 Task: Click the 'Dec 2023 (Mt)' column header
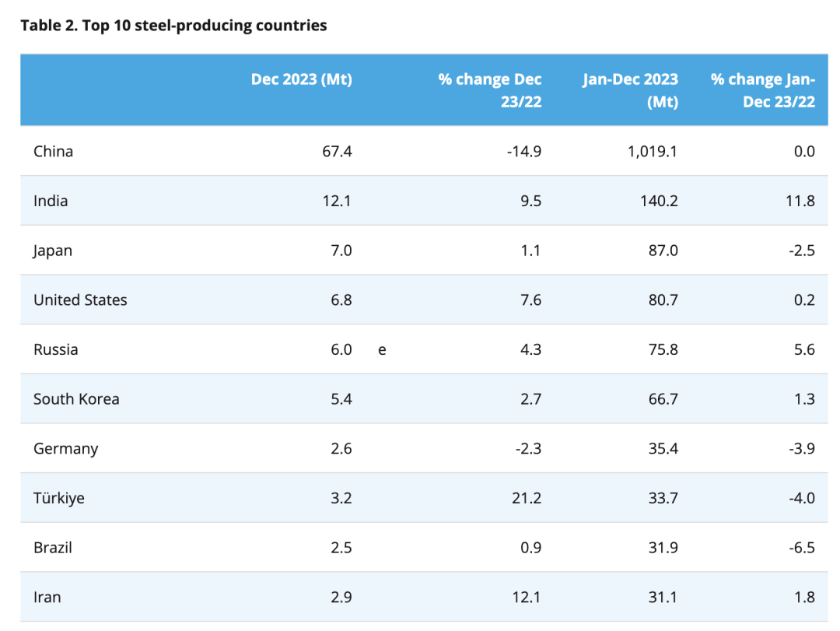[301, 79]
